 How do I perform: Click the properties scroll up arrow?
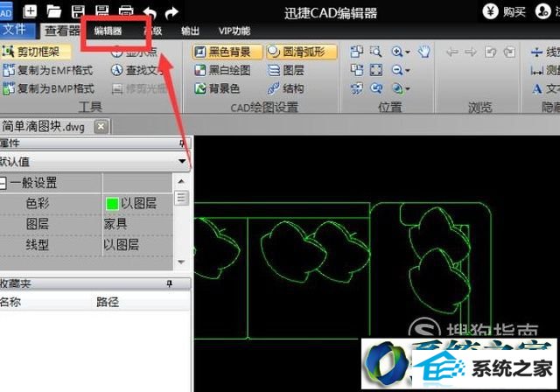tap(181, 181)
